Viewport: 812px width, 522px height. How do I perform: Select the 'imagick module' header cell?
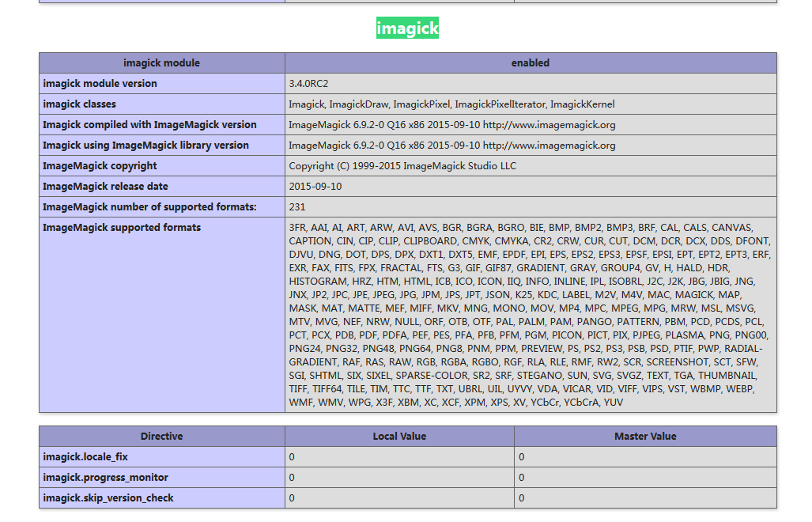click(161, 63)
